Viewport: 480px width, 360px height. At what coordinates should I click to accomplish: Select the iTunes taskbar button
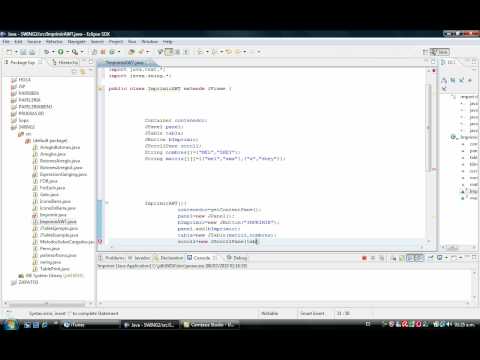(90, 325)
